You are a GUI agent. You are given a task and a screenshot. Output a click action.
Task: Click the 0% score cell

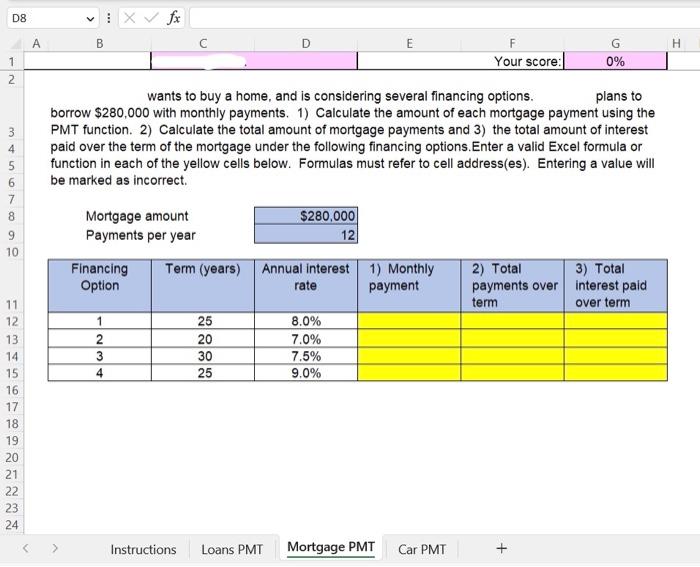click(x=615, y=61)
